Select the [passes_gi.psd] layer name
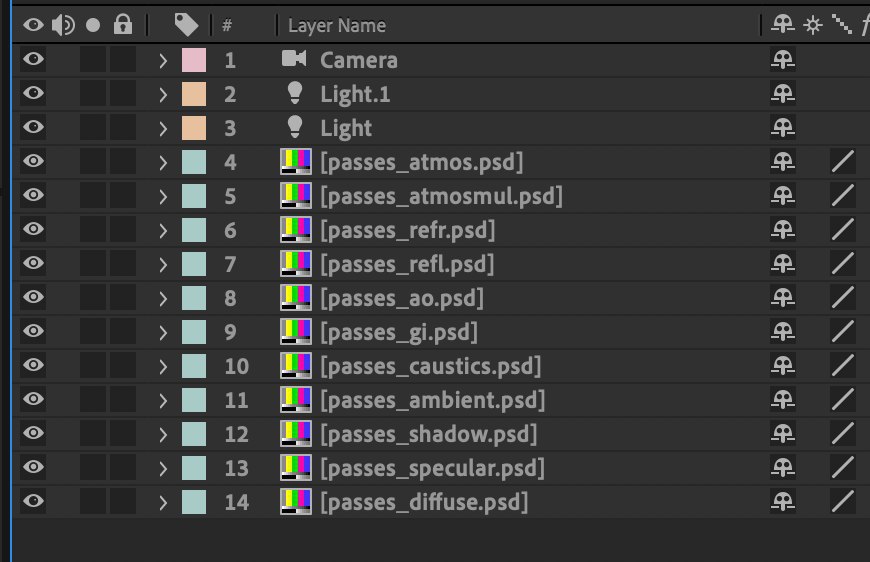Image resolution: width=870 pixels, height=562 pixels. (399, 332)
